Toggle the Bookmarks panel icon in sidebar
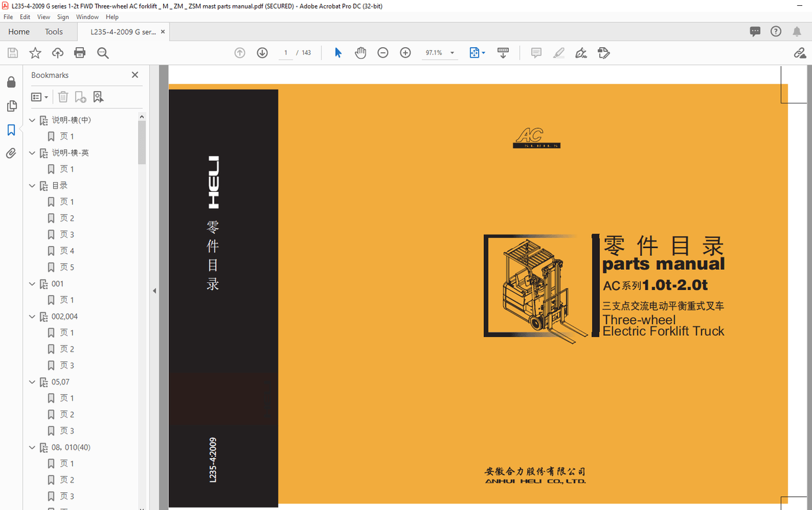This screenshot has width=812, height=510. (x=11, y=130)
